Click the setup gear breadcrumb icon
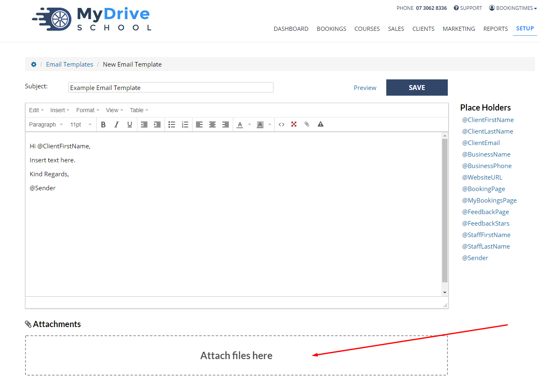This screenshot has width=540, height=392. (34, 65)
